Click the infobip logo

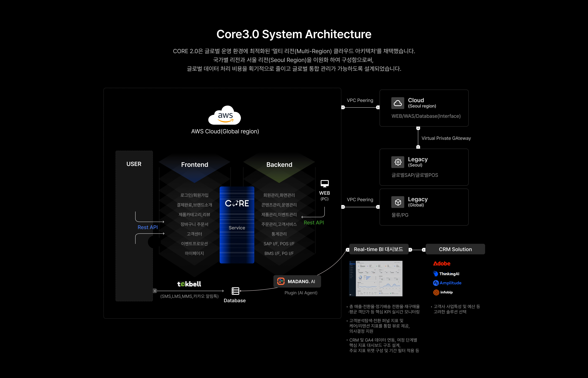tap(443, 292)
